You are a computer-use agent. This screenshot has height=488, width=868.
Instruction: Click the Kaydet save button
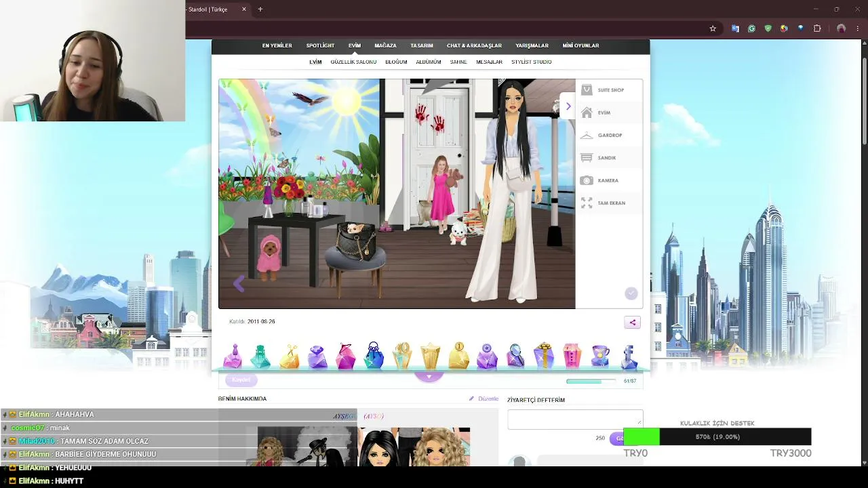coord(241,380)
